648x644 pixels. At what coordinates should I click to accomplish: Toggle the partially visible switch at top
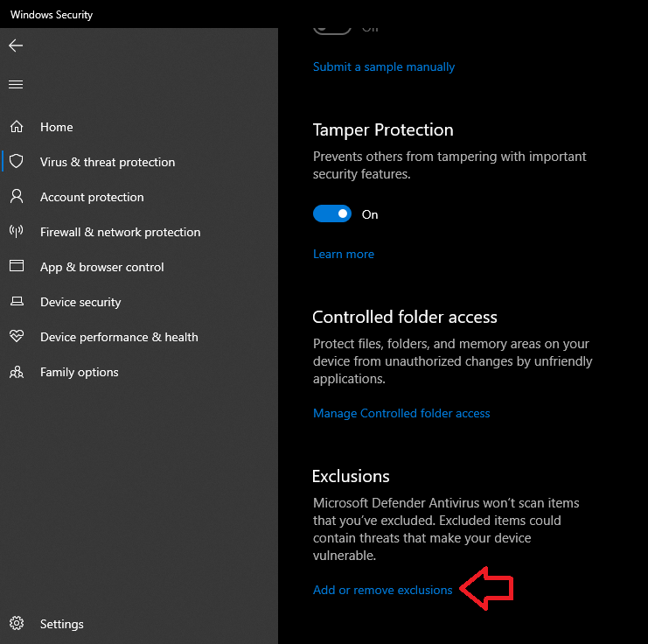point(332,27)
